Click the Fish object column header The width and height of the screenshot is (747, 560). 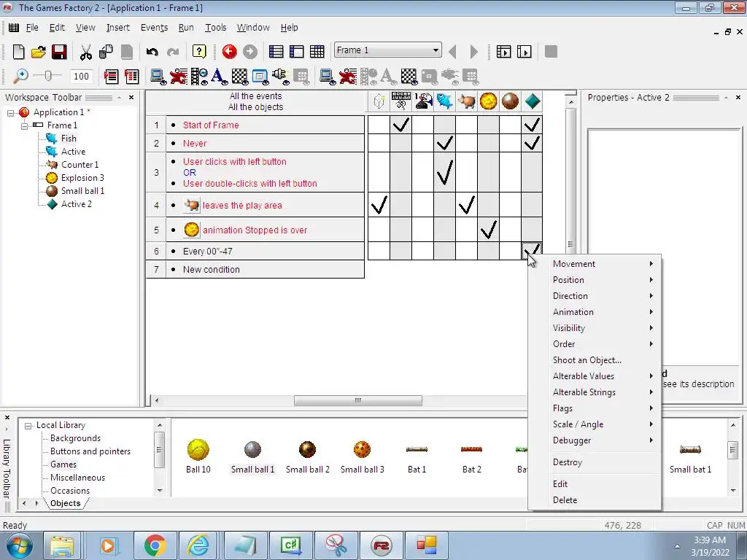444,101
